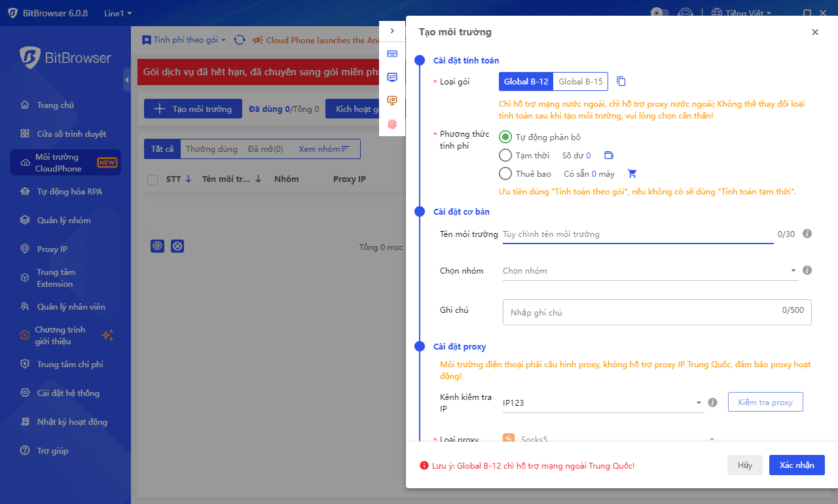Open Cài đặt hệ thống in sidebar
838x504 pixels.
click(65, 393)
